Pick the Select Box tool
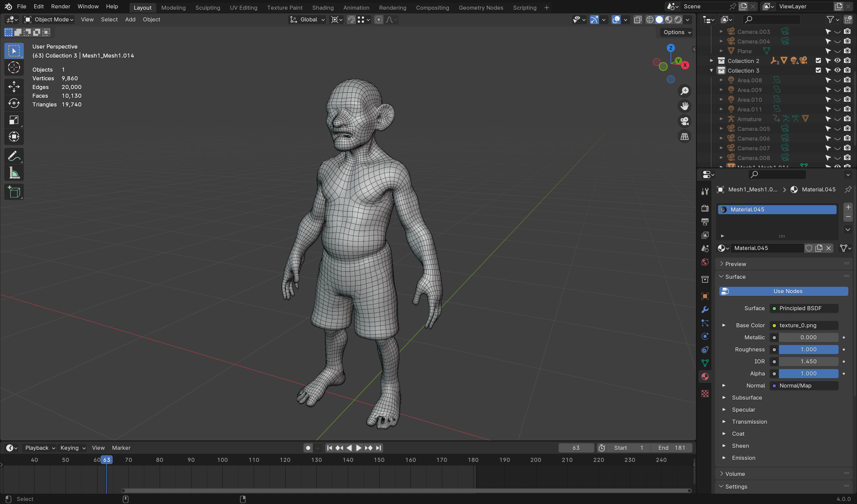 point(14,51)
